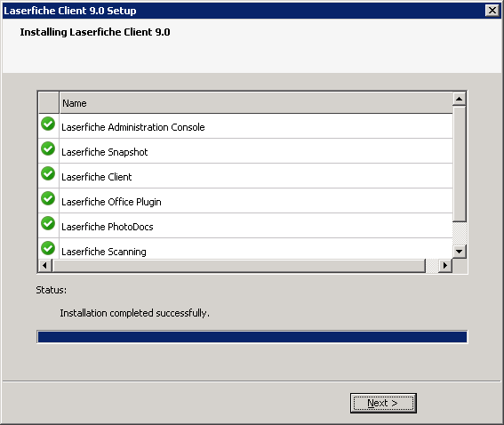Click the green checkmark beside Laserfiche Administration Console
504x425 pixels.
click(x=48, y=124)
